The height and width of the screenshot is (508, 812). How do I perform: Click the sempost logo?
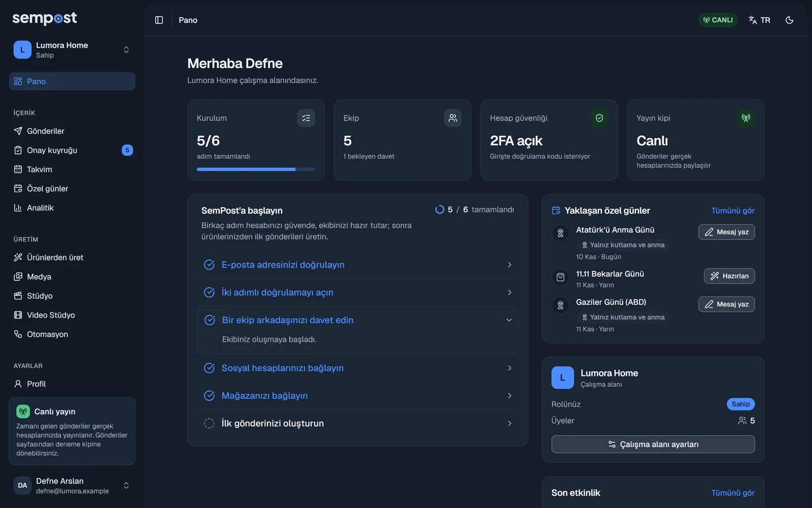[x=45, y=18]
